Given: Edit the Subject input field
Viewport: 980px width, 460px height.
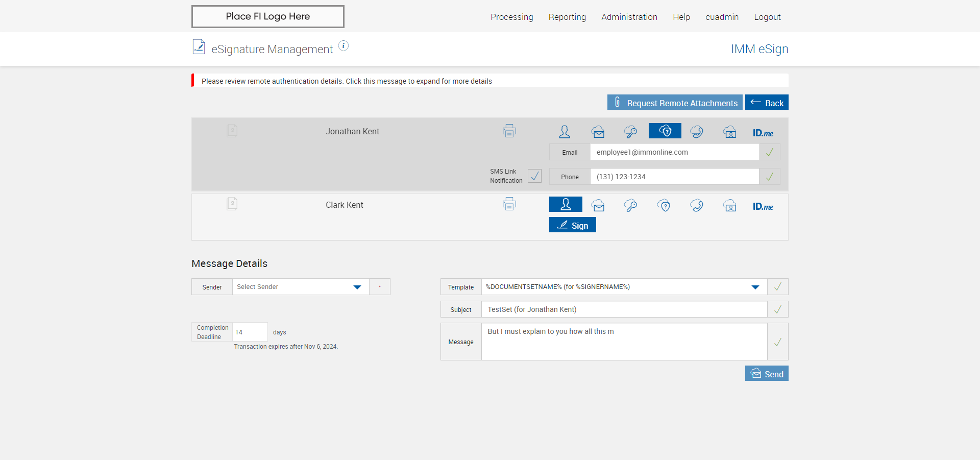Looking at the screenshot, I should click(624, 309).
